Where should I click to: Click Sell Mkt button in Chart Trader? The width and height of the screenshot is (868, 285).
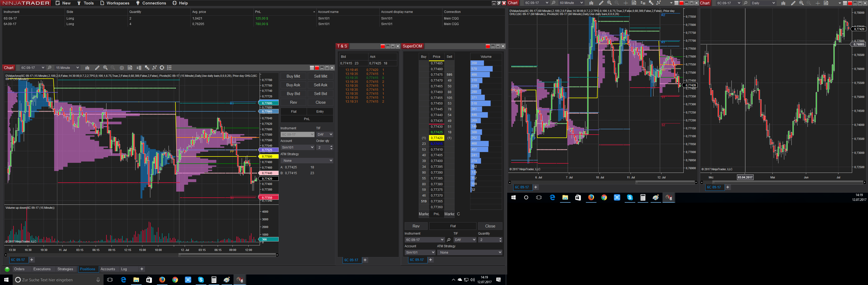(x=320, y=76)
